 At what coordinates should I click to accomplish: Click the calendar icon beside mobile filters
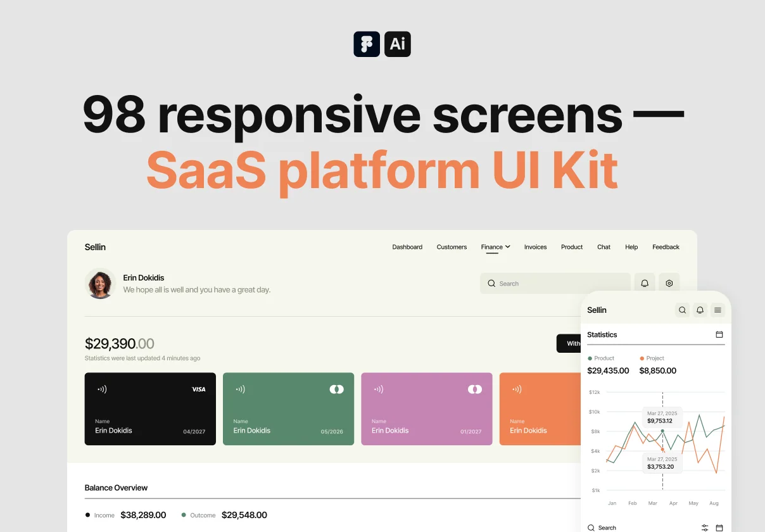tap(719, 528)
